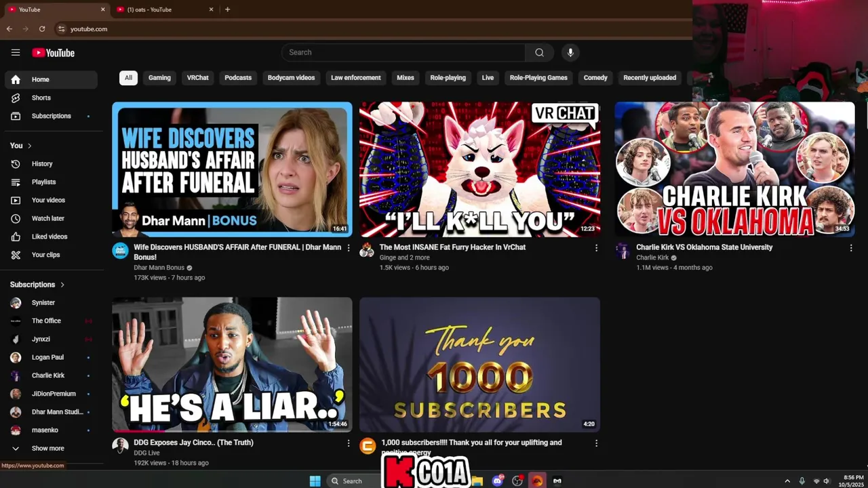Screen dimensions: 868x488
Task: Open JiDionPremium subscription channel
Action: point(51,394)
